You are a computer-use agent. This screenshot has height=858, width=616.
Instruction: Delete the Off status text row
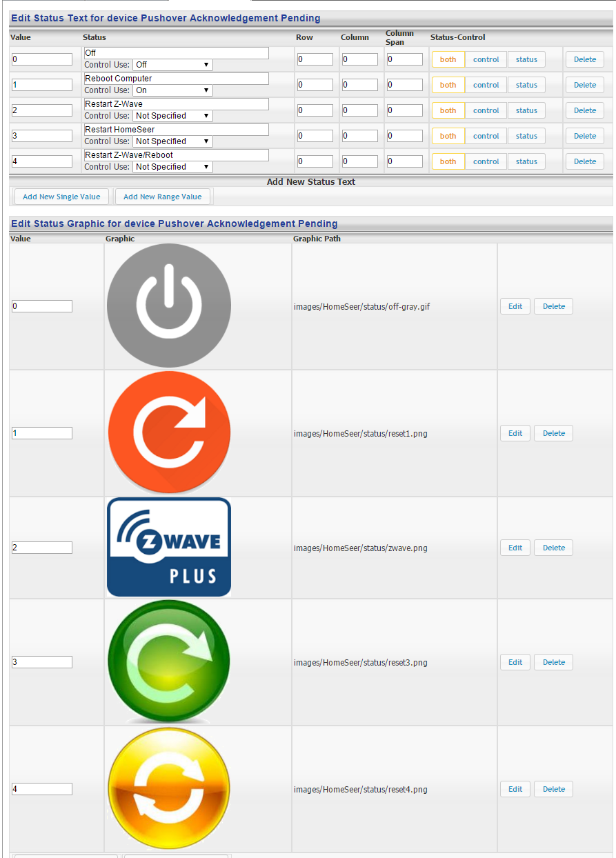585,59
